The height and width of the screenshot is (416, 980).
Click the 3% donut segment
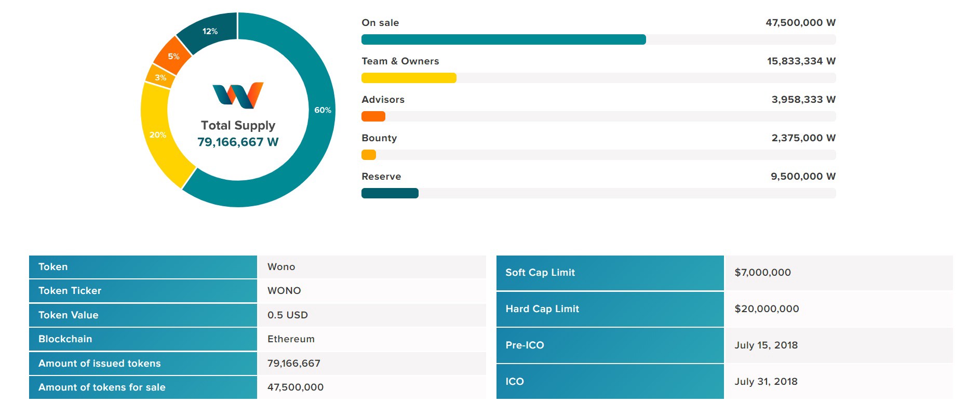[160, 78]
